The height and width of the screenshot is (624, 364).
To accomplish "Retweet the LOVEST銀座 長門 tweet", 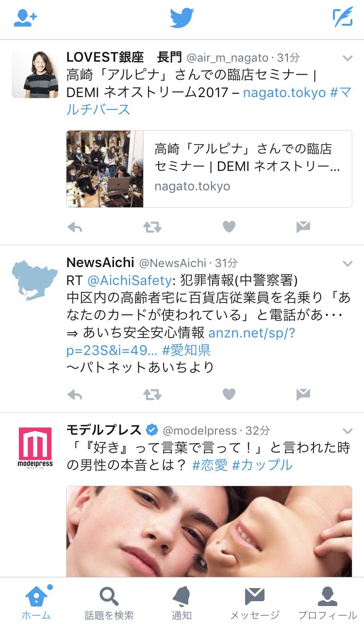I will coord(152,227).
